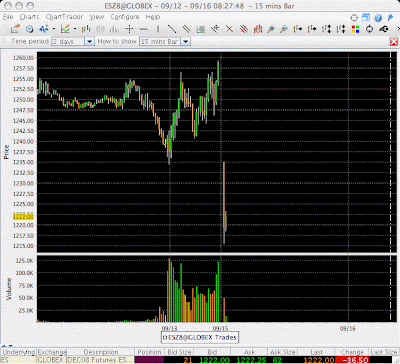Click the remove all trend lines icon
Viewport: 400px width, 364px height.
244,29
